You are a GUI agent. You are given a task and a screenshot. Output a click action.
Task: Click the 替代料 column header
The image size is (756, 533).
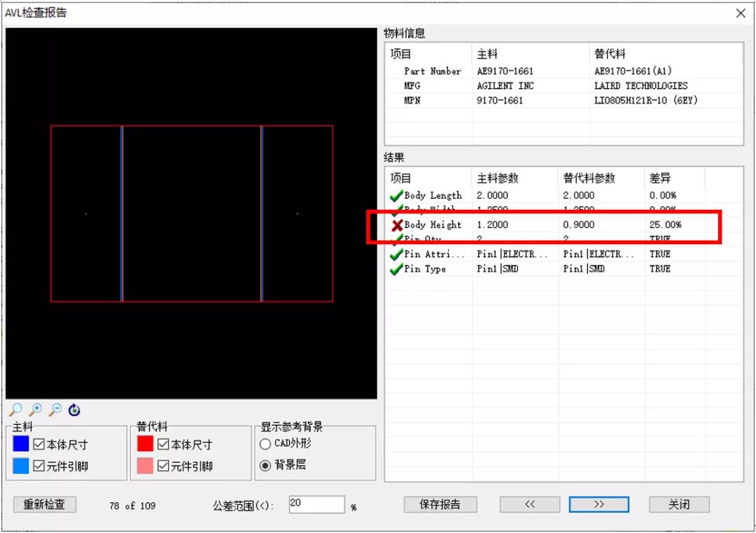[x=610, y=54]
